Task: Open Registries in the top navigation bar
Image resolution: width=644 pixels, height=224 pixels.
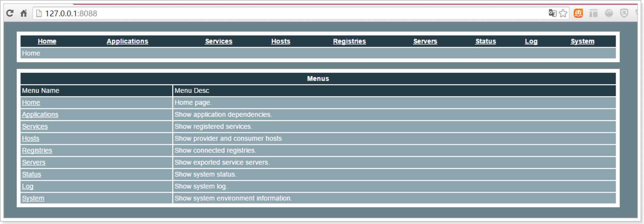Action: click(350, 41)
